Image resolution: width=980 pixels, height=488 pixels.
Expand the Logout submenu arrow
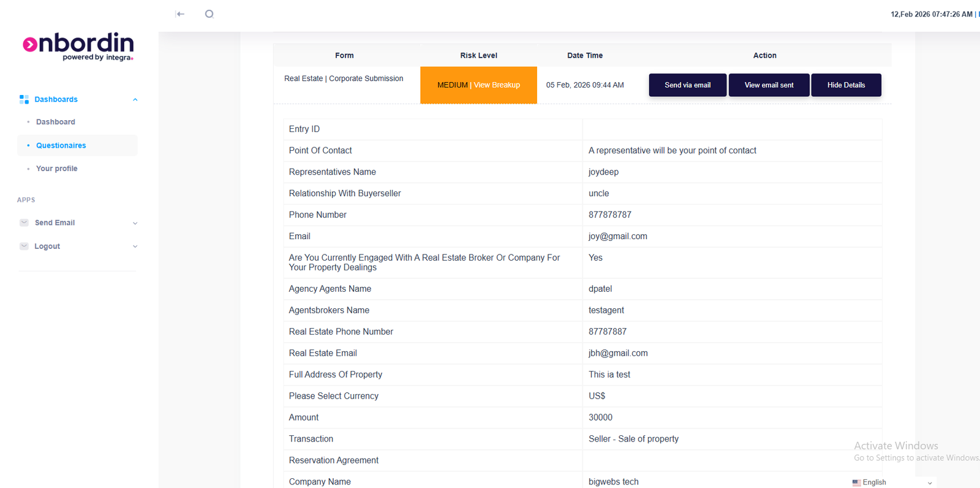click(x=135, y=246)
